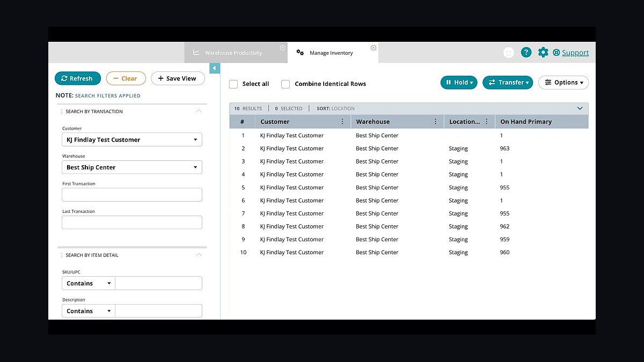Open the Transfer dropdown button
Image resolution: width=644 pixels, height=362 pixels.
[x=508, y=83]
